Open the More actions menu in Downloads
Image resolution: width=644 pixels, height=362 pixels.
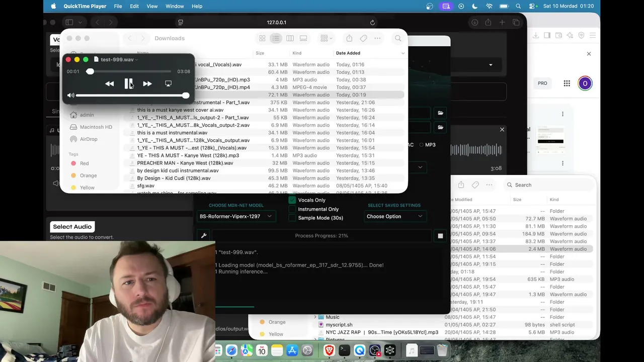click(x=377, y=38)
